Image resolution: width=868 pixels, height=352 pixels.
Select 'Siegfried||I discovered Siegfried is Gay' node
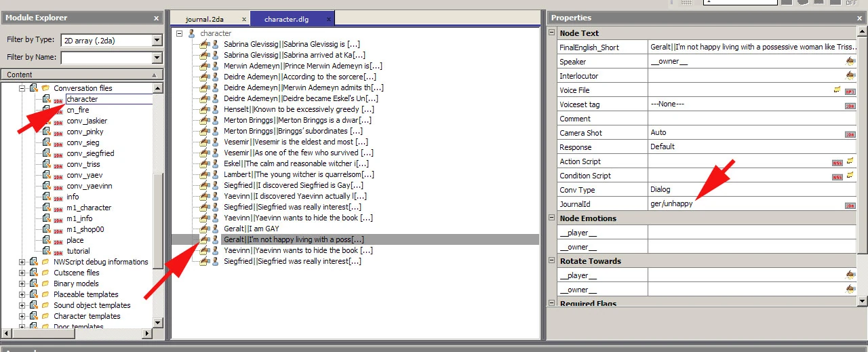(x=294, y=185)
